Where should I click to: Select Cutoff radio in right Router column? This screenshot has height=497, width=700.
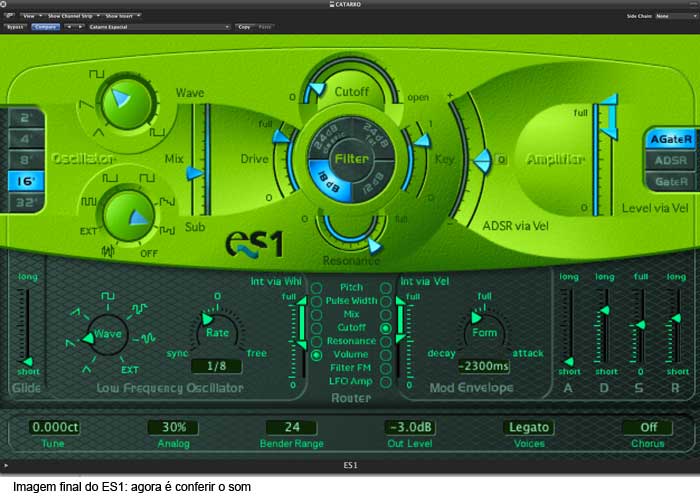click(x=386, y=327)
